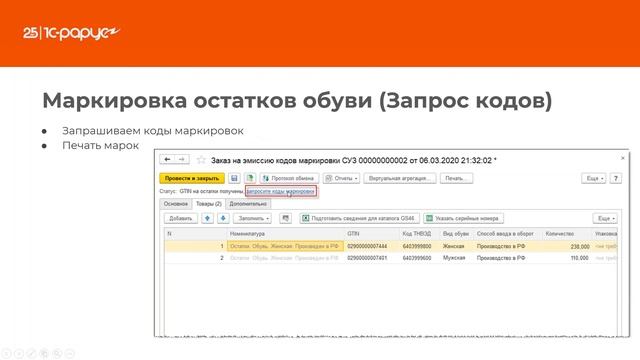The width and height of the screenshot is (640, 360).
Task: Open the Еще menu above the table
Action: coord(605,218)
